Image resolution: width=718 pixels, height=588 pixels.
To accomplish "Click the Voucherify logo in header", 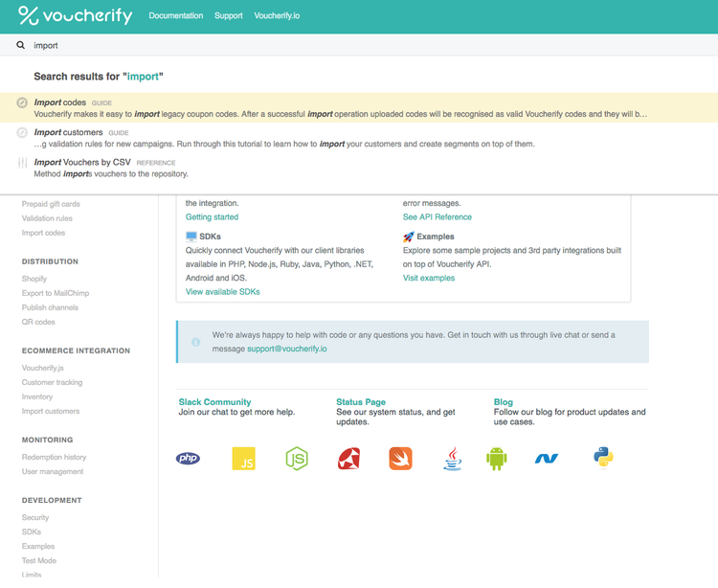I will click(x=75, y=15).
